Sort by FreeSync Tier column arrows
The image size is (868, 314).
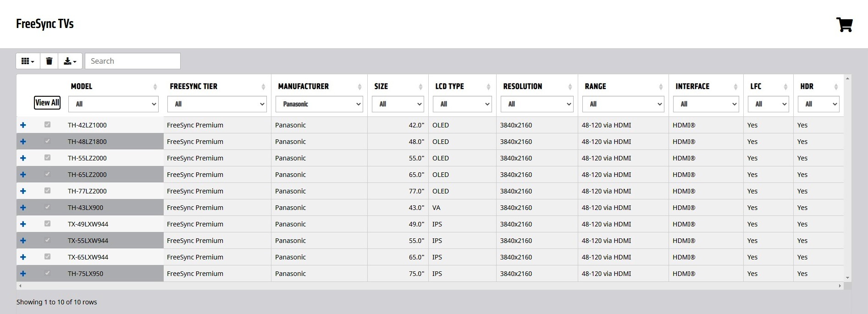[x=263, y=87]
